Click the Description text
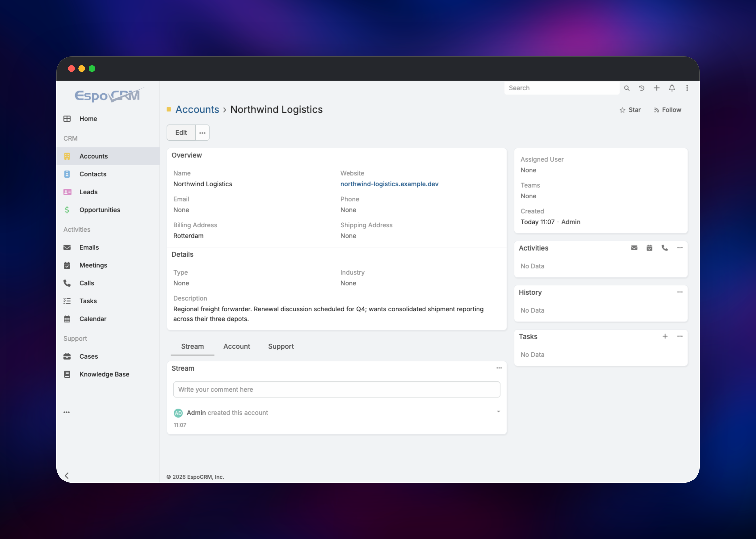Viewport: 756px width, 539px height. [x=328, y=314]
